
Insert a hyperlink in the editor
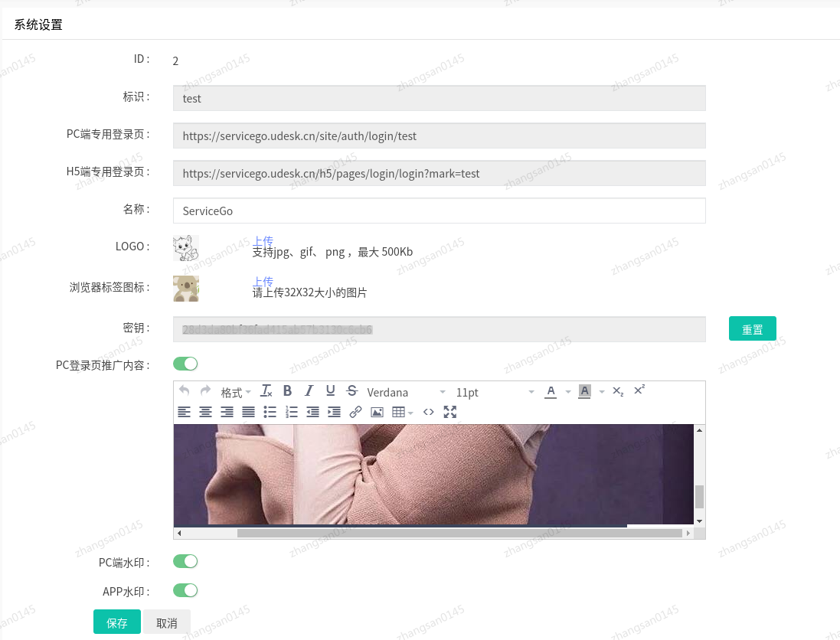coord(355,412)
